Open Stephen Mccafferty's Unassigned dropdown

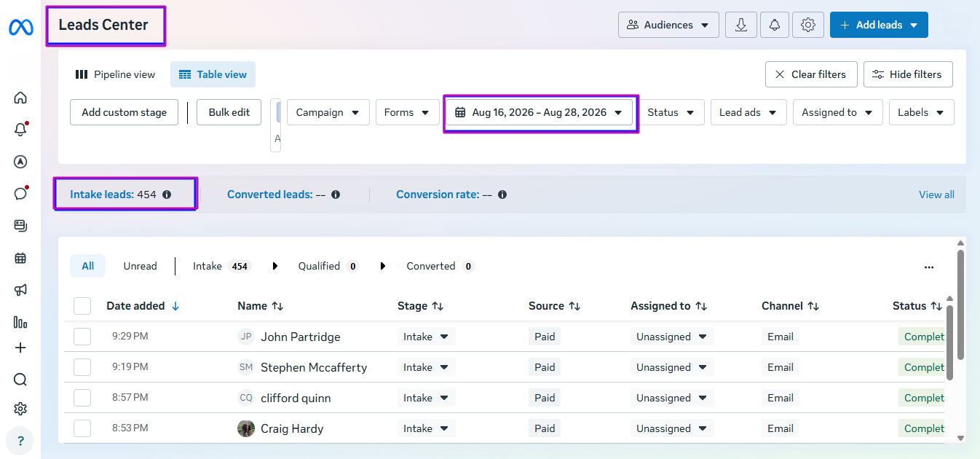tap(672, 367)
